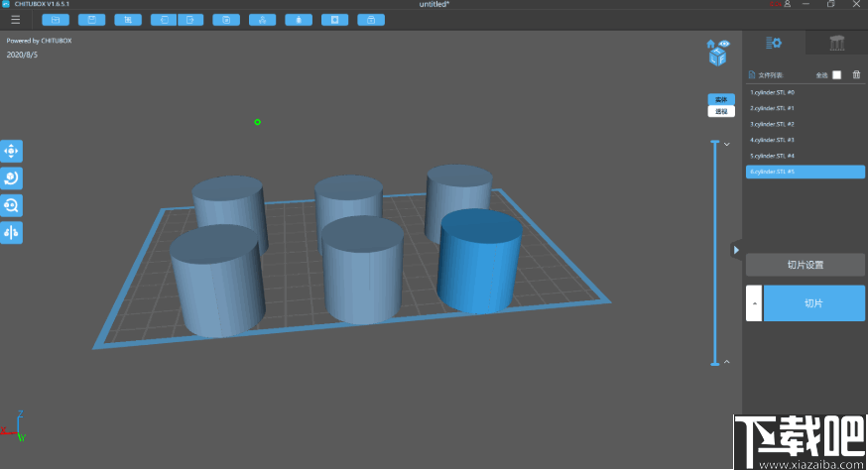Collapse the right side panel arrow
Viewport: 868px width, 470px height.
[x=735, y=250]
